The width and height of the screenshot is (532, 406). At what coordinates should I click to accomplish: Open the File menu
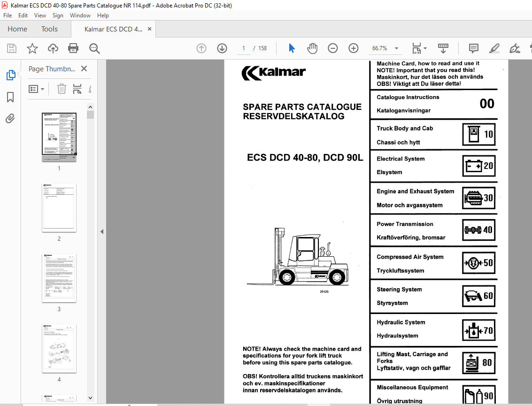tap(8, 15)
